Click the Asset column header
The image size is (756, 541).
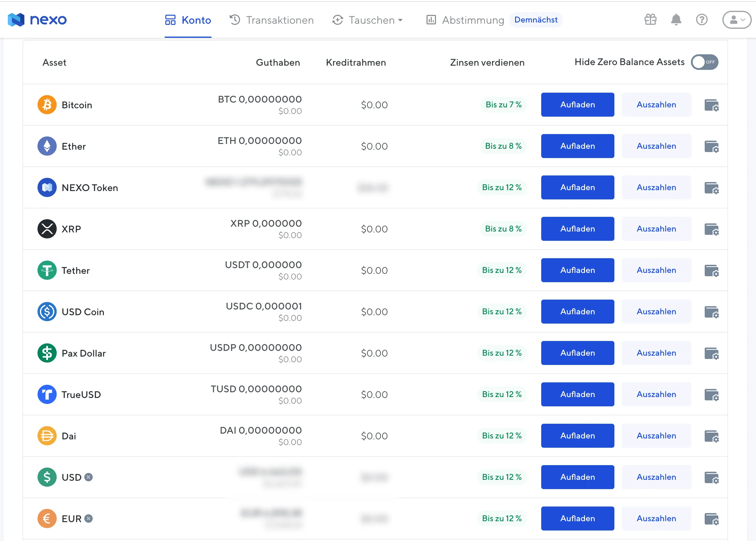click(54, 63)
